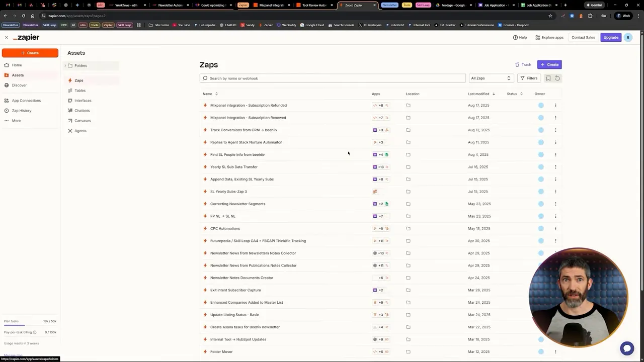Click the saved views bookmark icon
Screen dimensions: 644x362
[x=548, y=78]
